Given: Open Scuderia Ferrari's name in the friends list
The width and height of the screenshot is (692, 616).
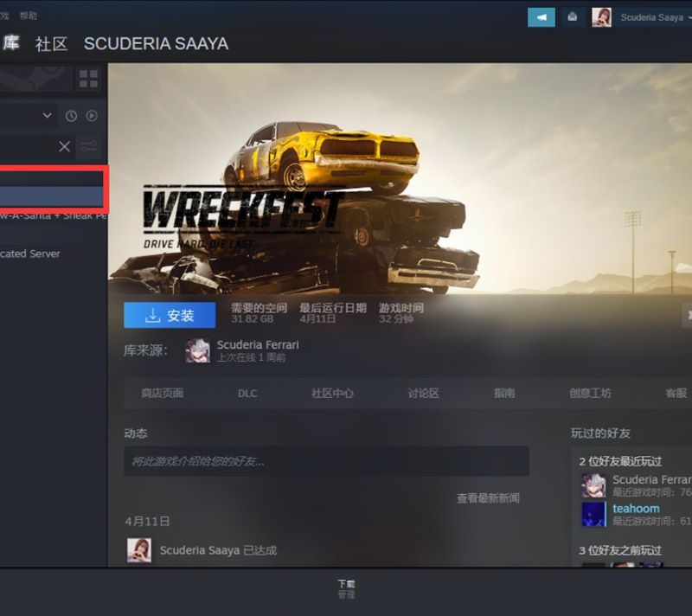Looking at the screenshot, I should coord(652,479).
